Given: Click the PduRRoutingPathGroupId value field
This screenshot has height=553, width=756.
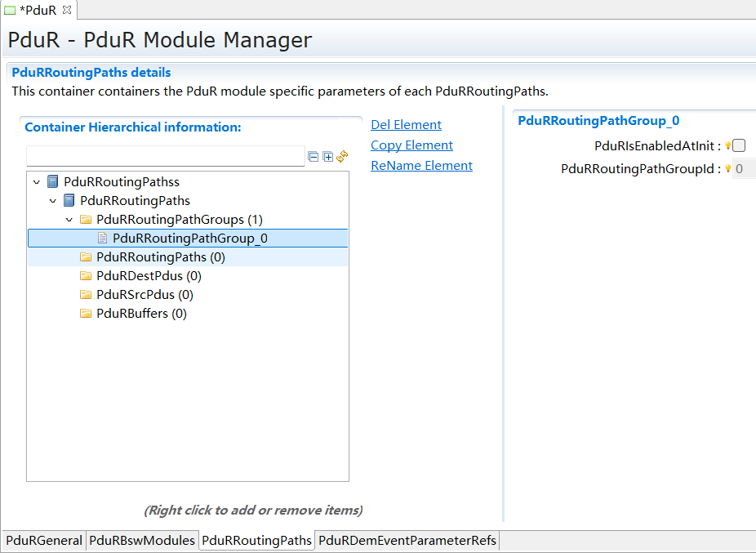Looking at the screenshot, I should [740, 168].
